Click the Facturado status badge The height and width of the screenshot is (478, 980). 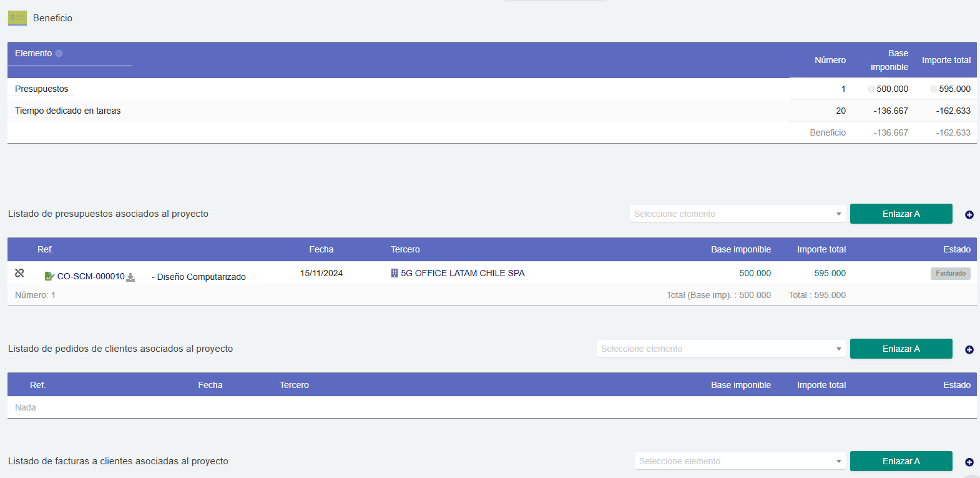pos(951,274)
